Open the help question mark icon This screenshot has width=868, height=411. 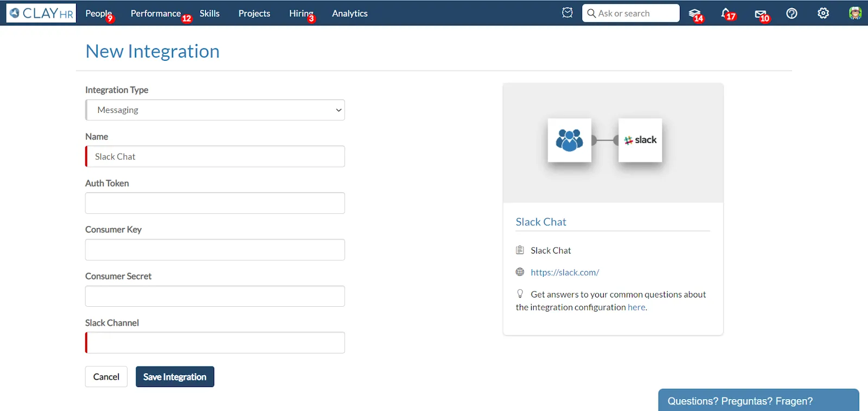click(792, 13)
